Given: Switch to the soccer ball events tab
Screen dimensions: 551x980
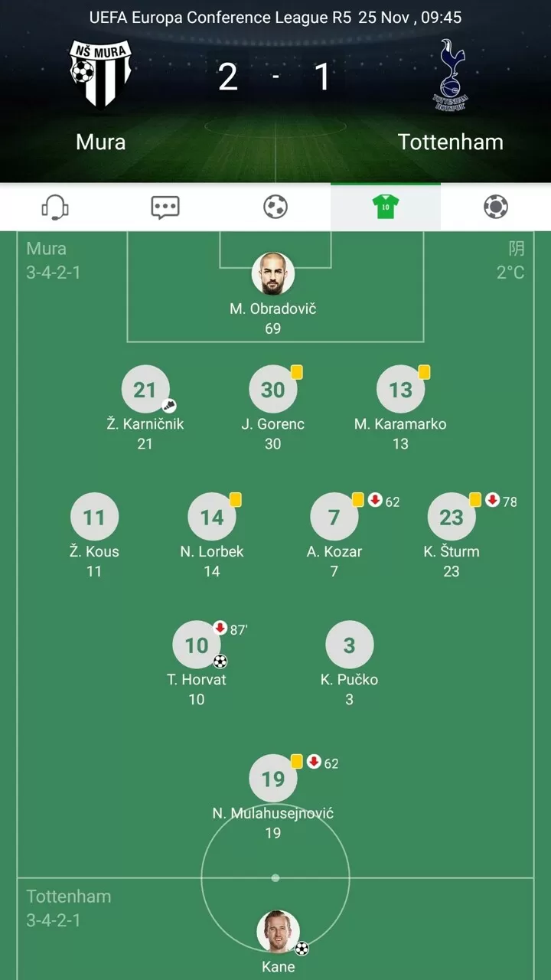Looking at the screenshot, I should (275, 207).
